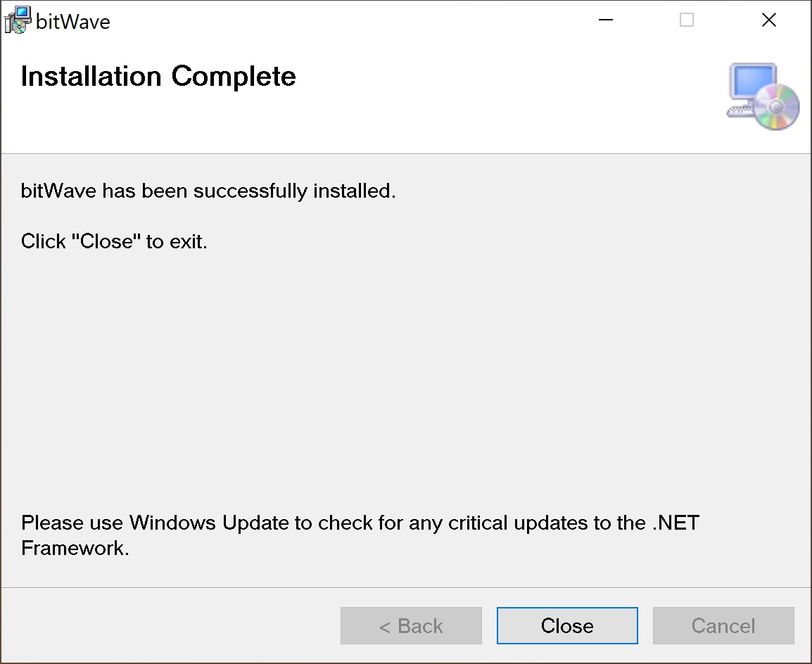Click the grayed-out Cancel button
812x664 pixels.
tap(723, 626)
